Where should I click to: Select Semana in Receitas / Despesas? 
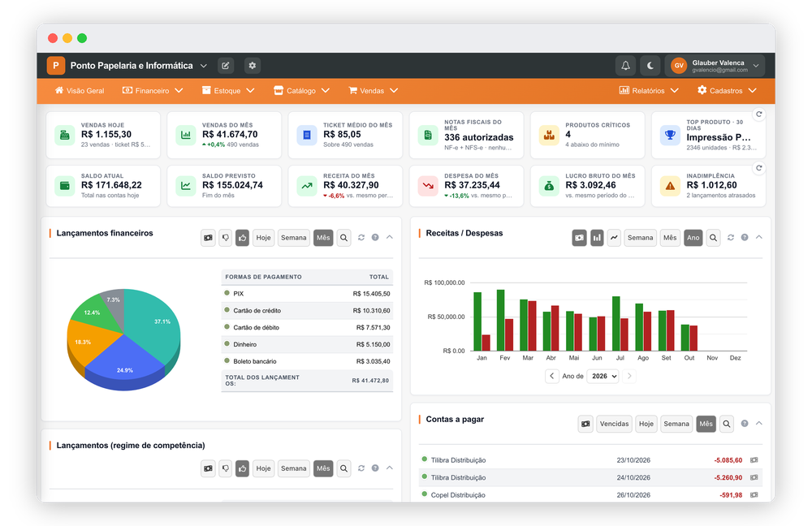coord(641,238)
